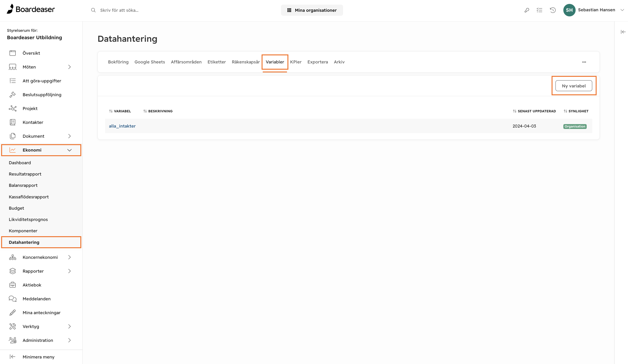The width and height of the screenshot is (628, 364).
Task: Click the 2024-04-03 date cell
Action: tap(524, 126)
